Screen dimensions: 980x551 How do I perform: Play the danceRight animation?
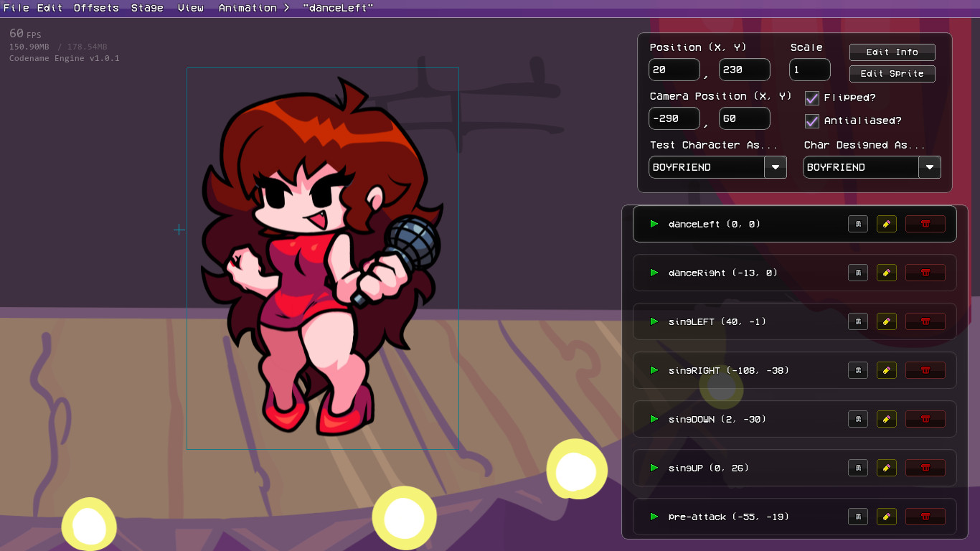[654, 273]
